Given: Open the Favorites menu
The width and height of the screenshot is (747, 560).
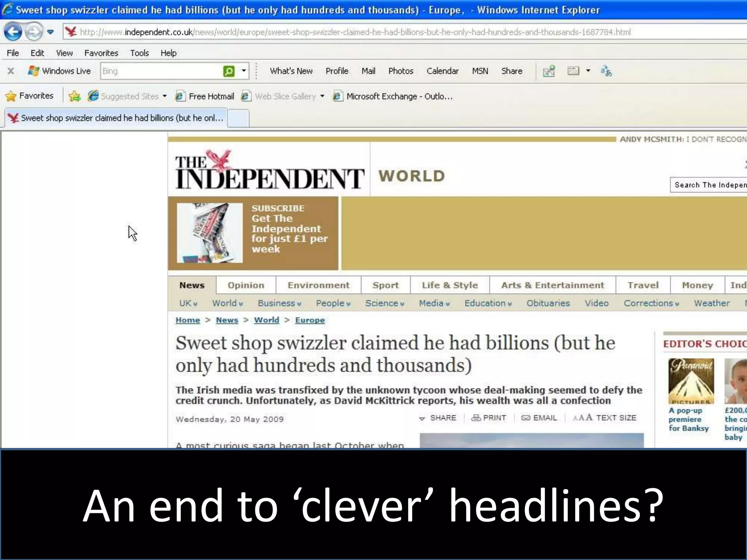Looking at the screenshot, I should pyautogui.click(x=101, y=53).
